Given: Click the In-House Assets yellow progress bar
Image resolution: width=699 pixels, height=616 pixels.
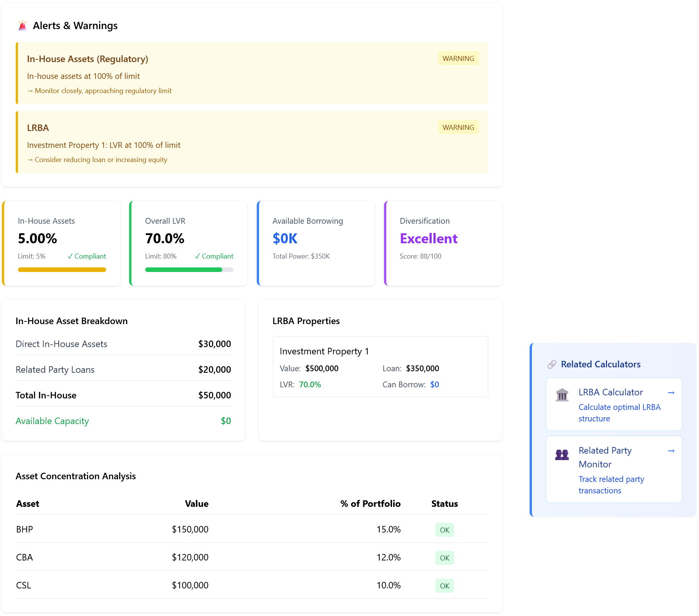Looking at the screenshot, I should click(62, 270).
